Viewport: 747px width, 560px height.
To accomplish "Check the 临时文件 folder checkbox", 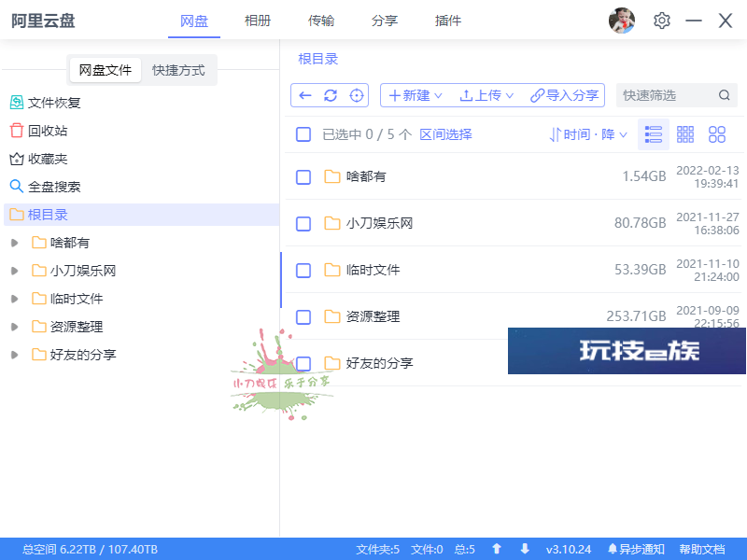I will pos(303,271).
